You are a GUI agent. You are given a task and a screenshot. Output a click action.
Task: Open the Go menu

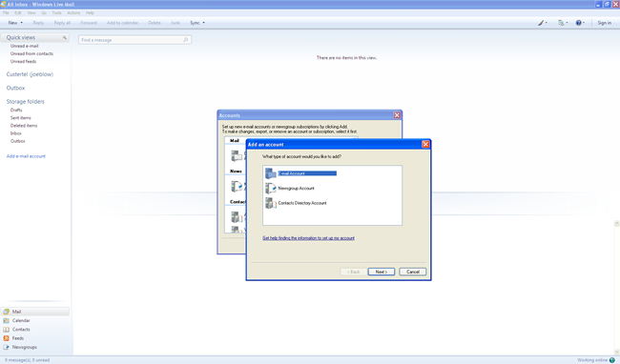tap(44, 13)
